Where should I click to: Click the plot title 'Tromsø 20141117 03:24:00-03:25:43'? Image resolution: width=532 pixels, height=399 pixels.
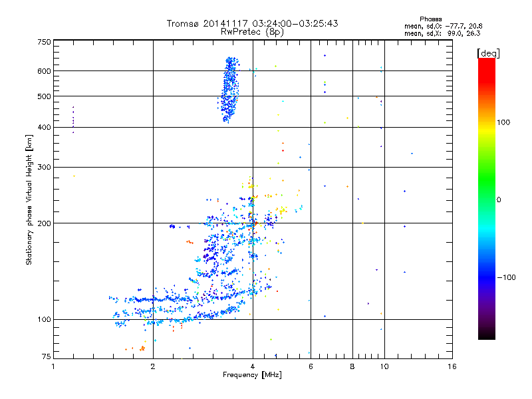[x=252, y=23]
